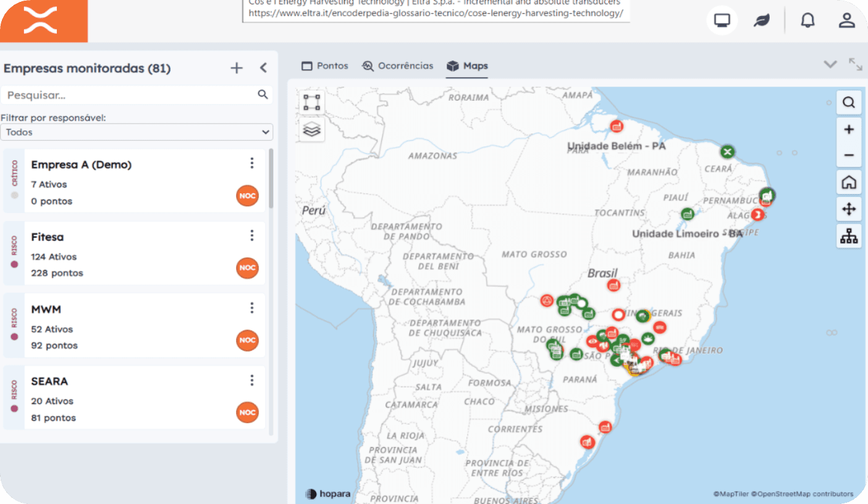Click the red marker under Brasil label
This screenshot has width=868, height=504.
tap(613, 285)
